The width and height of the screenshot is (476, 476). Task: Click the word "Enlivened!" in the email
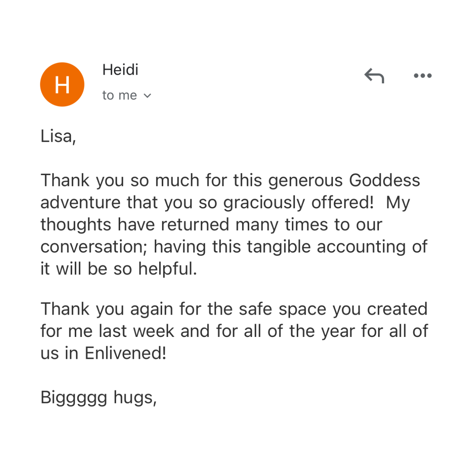tap(125, 353)
